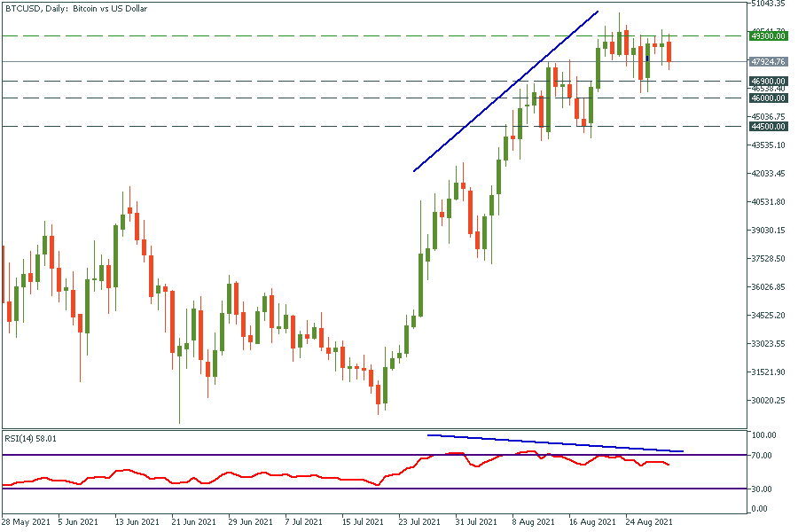The image size is (798, 532).
Task: Select the 49300.00 price level label
Action: (x=768, y=36)
